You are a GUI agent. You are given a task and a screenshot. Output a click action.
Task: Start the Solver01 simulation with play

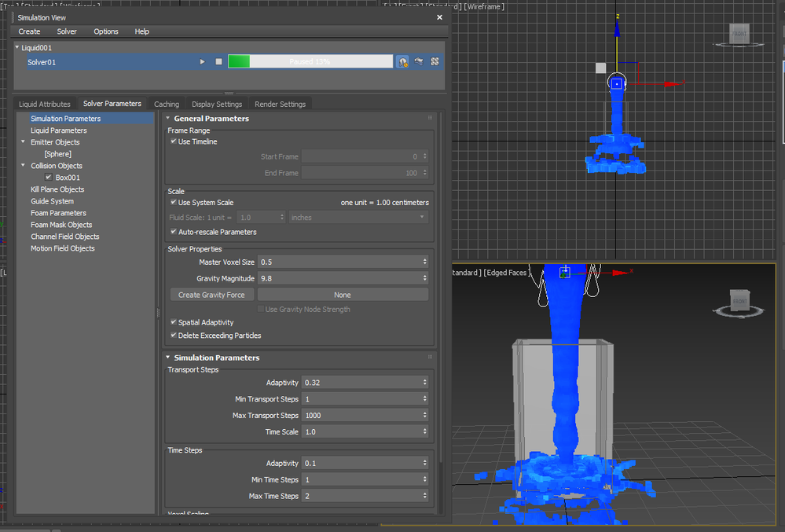(x=202, y=61)
